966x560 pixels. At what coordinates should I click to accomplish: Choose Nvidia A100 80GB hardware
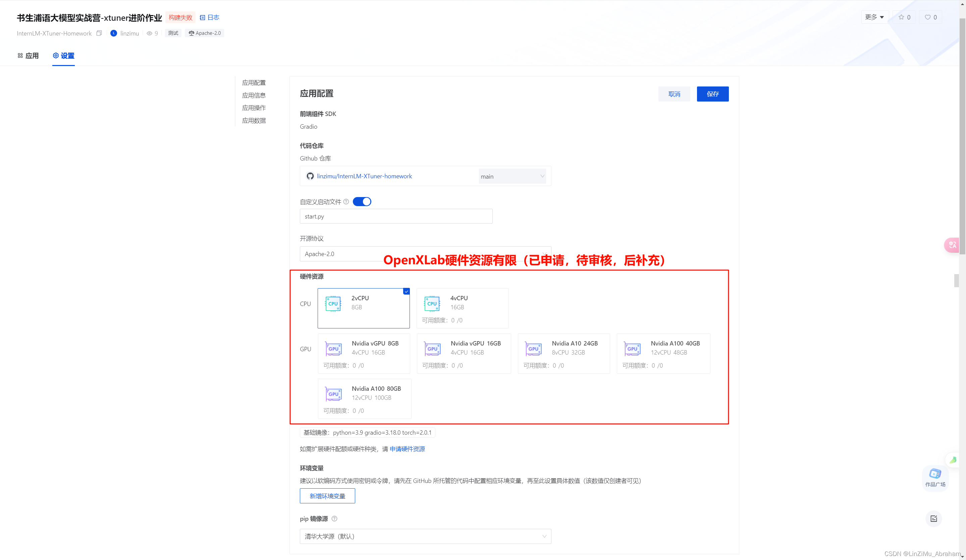click(x=365, y=399)
